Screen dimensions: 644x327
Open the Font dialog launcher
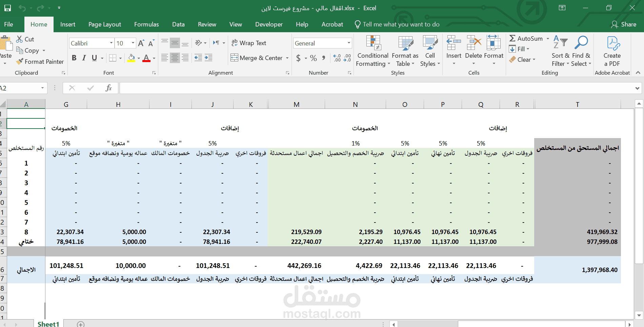tap(154, 73)
